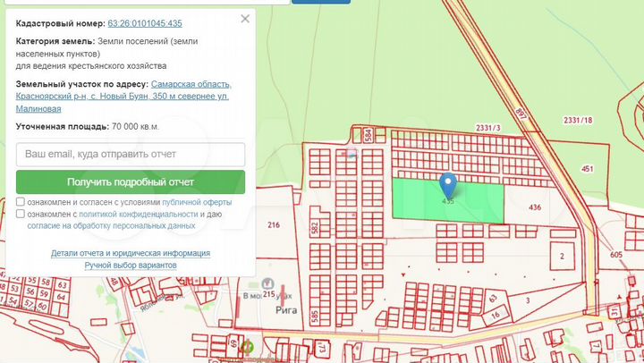The height and width of the screenshot is (363, 644).
Task: Click the blue button at top edge
Action: pos(321,2)
